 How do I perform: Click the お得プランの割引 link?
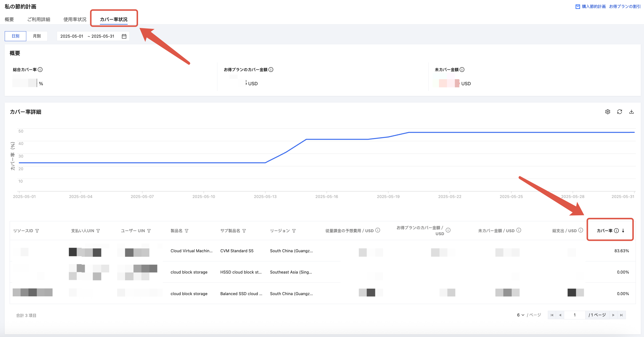[624, 6]
